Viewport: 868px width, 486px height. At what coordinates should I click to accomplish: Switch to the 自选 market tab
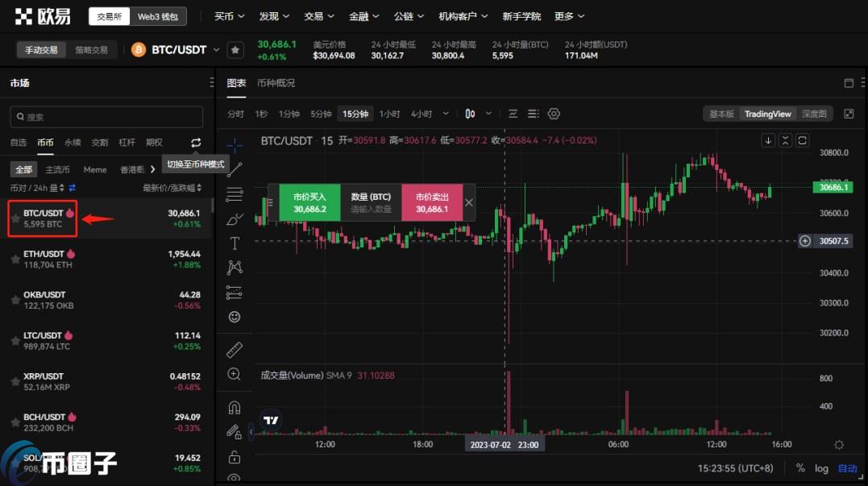click(x=19, y=143)
